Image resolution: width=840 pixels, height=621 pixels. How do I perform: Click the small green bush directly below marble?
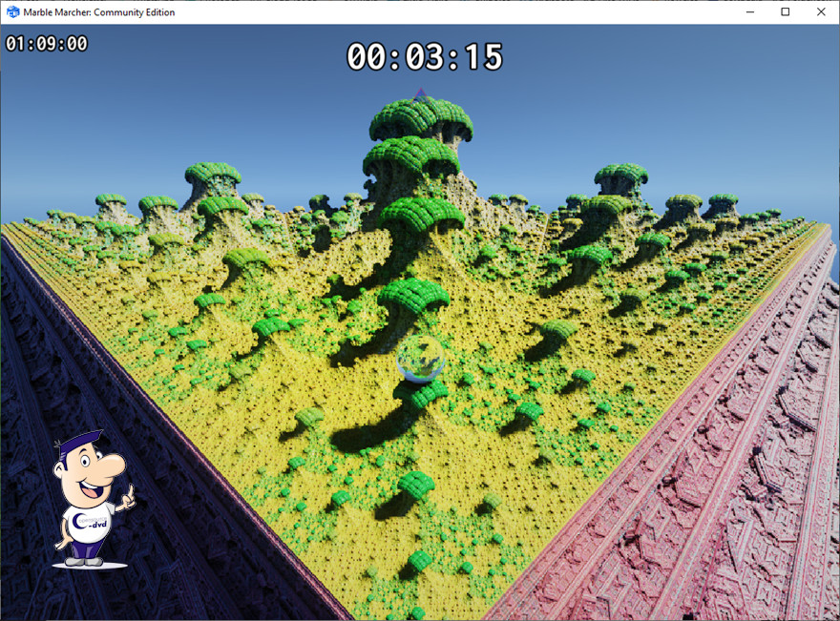pyautogui.click(x=428, y=394)
